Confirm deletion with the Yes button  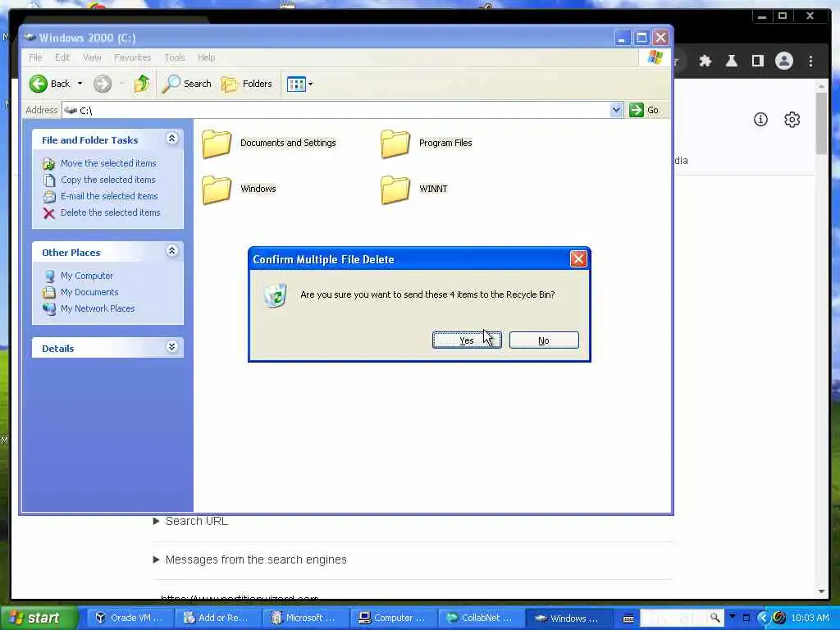pyautogui.click(x=467, y=340)
